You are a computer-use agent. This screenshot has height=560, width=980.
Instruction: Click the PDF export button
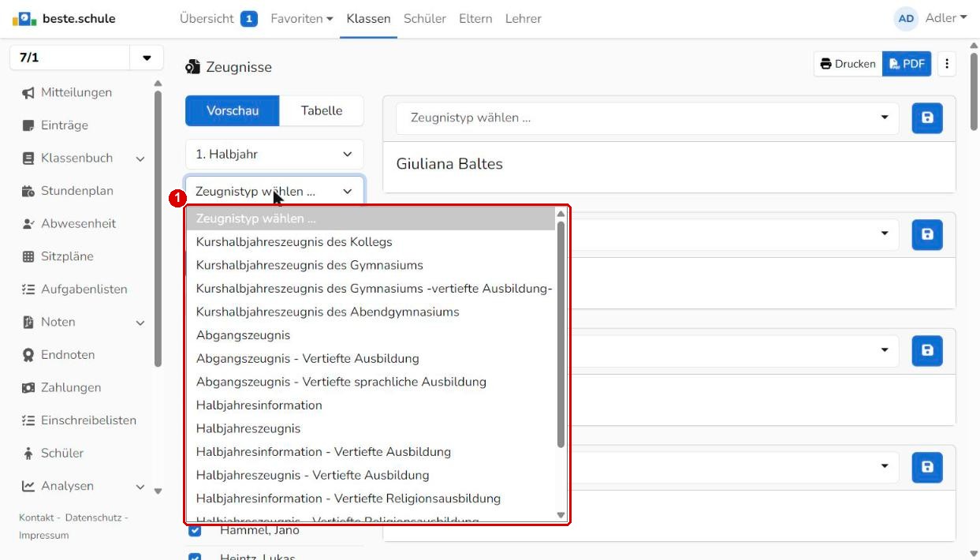pos(907,64)
